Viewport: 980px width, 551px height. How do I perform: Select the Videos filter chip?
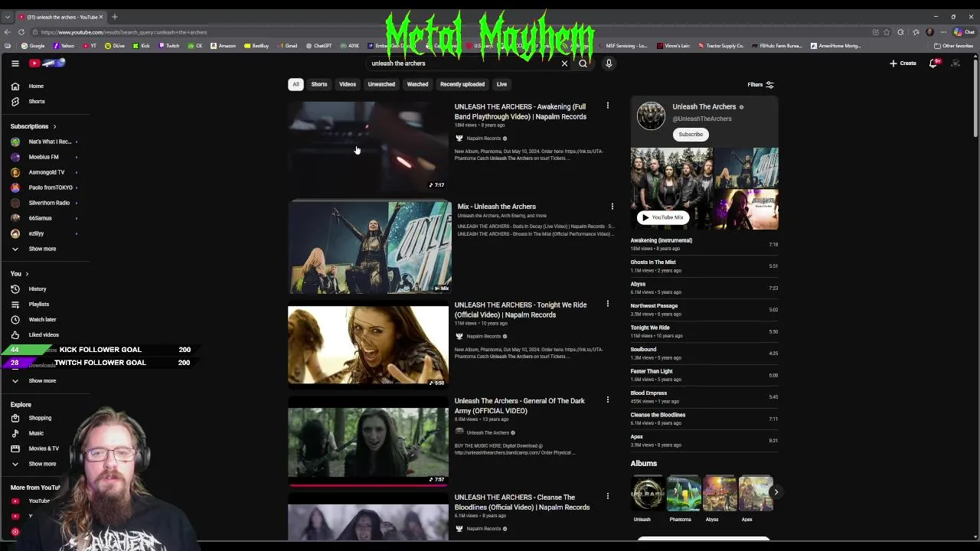[348, 84]
